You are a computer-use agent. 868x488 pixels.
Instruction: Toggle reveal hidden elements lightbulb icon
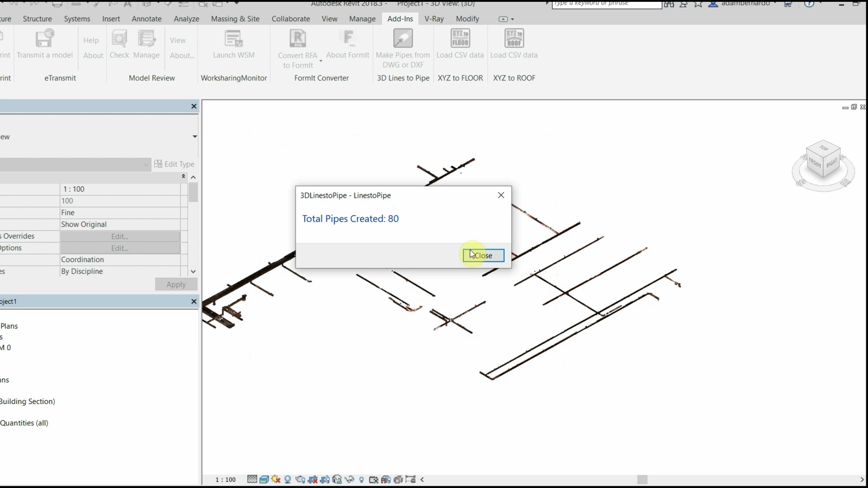361,480
